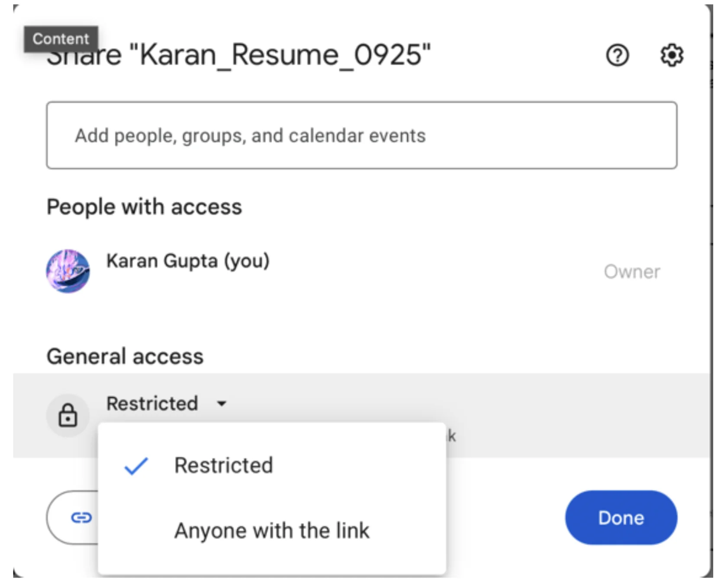Viewport: 721px width, 588px height.
Task: Focus the Add people, groups, calendar events field
Action: 361,136
